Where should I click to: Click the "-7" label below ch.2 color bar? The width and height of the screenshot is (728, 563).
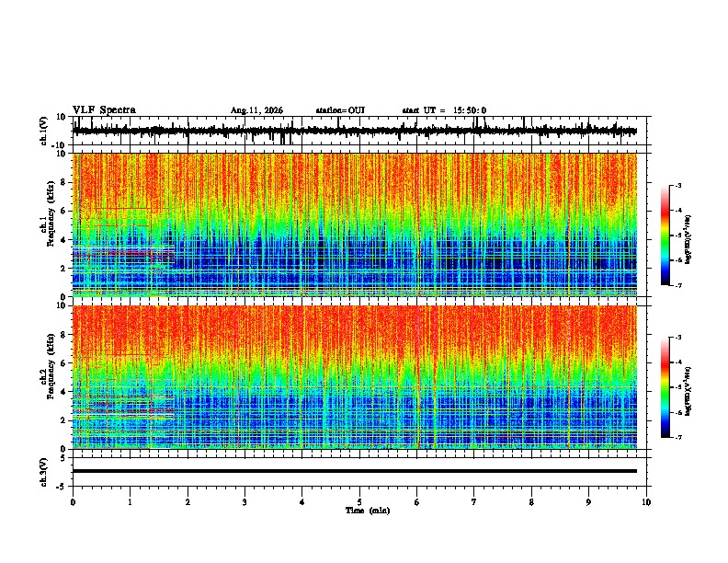pyautogui.click(x=678, y=437)
